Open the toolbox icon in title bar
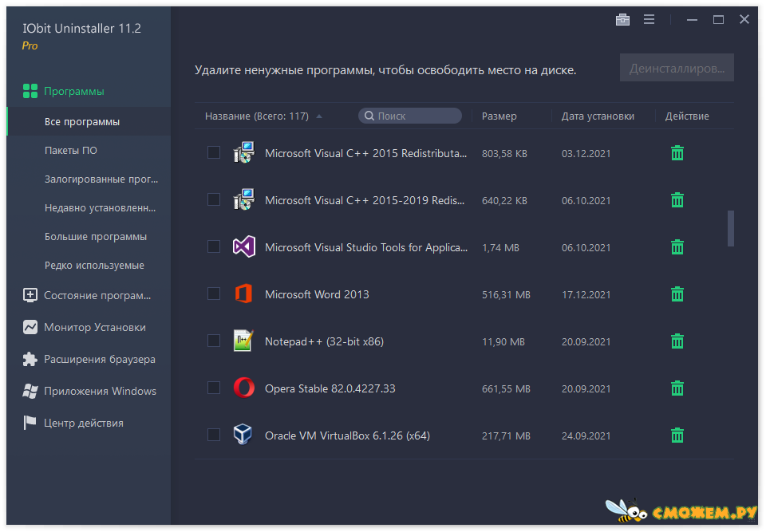This screenshot has width=766, height=532. (x=622, y=19)
